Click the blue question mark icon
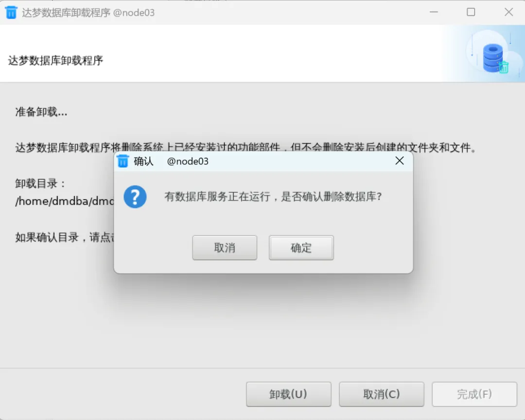Viewport: 525px width, 420px height. pos(135,197)
